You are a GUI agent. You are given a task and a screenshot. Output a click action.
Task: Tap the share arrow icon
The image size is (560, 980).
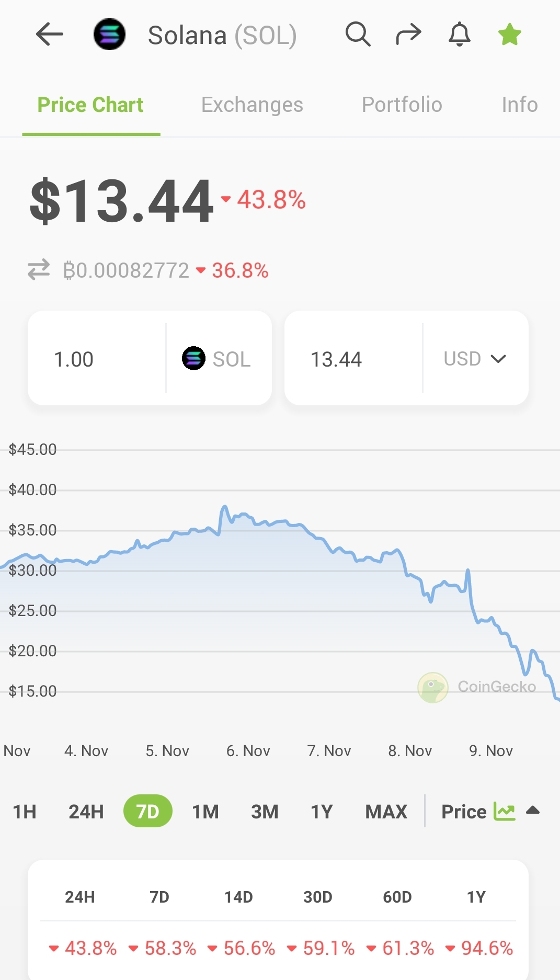pos(408,35)
